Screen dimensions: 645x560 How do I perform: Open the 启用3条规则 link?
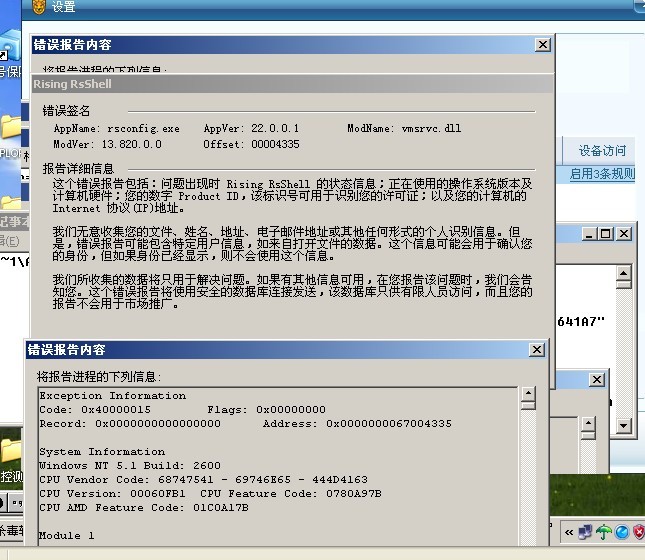coord(602,174)
